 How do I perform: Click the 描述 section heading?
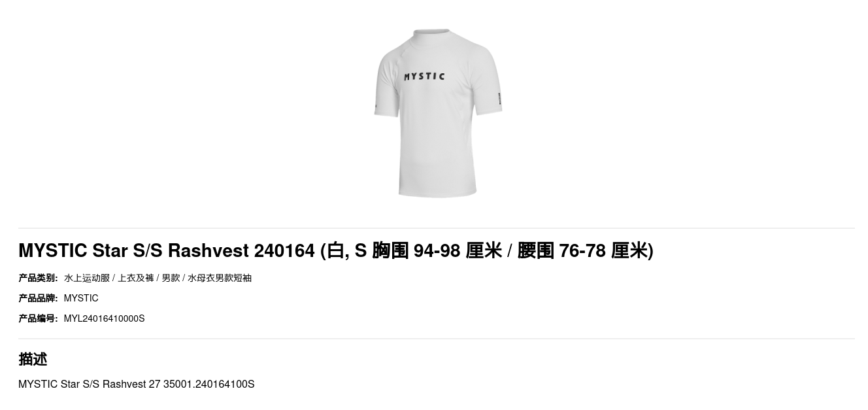pos(33,359)
